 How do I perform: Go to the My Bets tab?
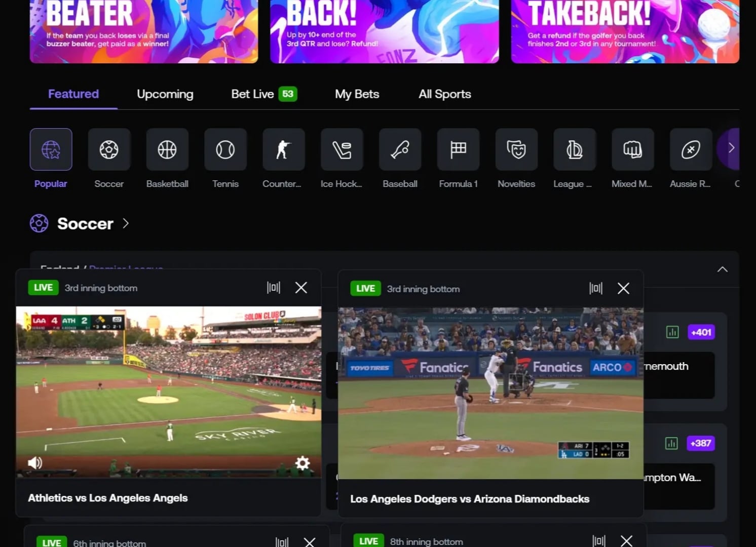click(357, 94)
